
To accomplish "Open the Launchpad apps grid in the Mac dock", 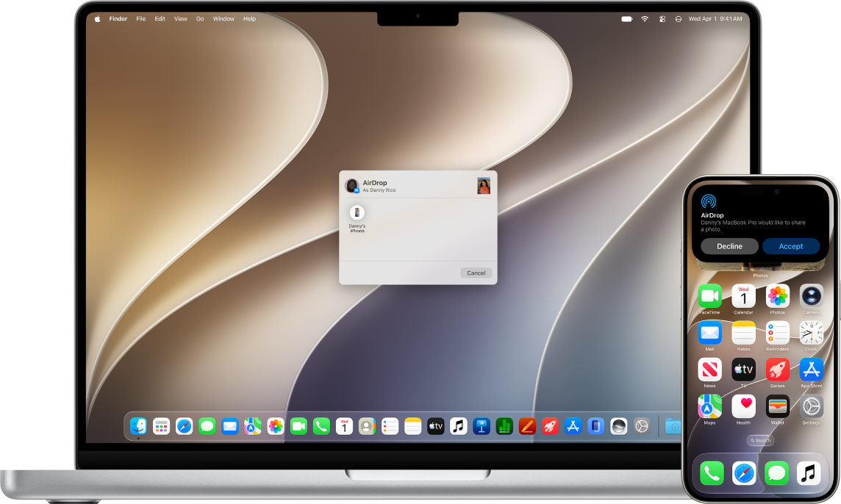I will tap(162, 426).
